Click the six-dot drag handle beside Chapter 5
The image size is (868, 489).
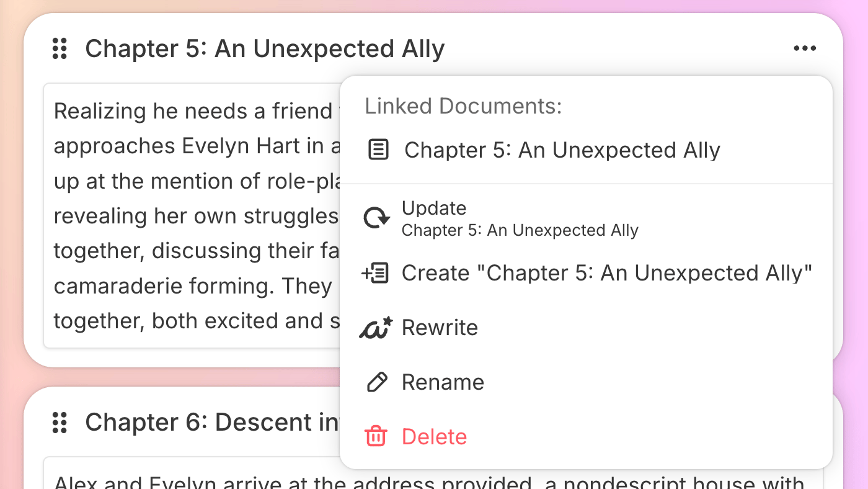coord(60,48)
